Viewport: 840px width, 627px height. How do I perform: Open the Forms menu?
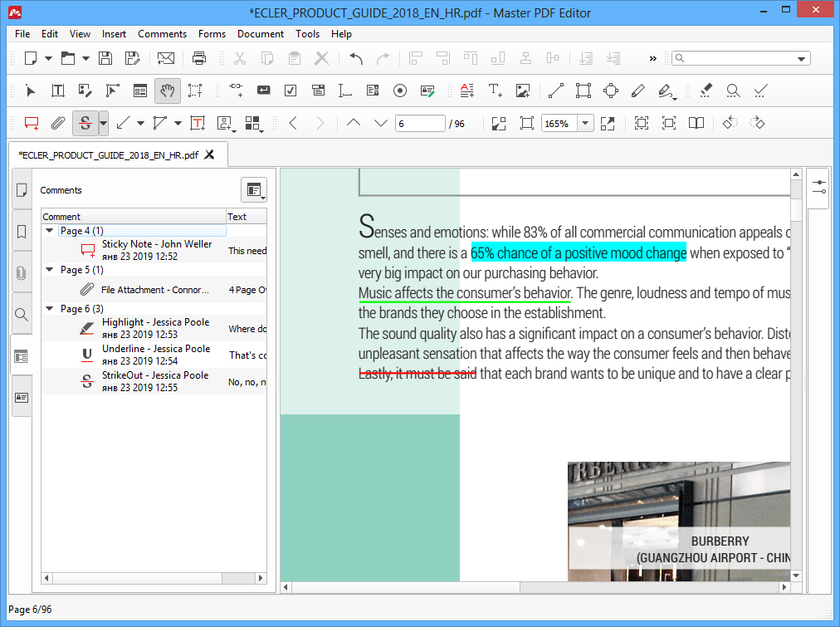[212, 34]
